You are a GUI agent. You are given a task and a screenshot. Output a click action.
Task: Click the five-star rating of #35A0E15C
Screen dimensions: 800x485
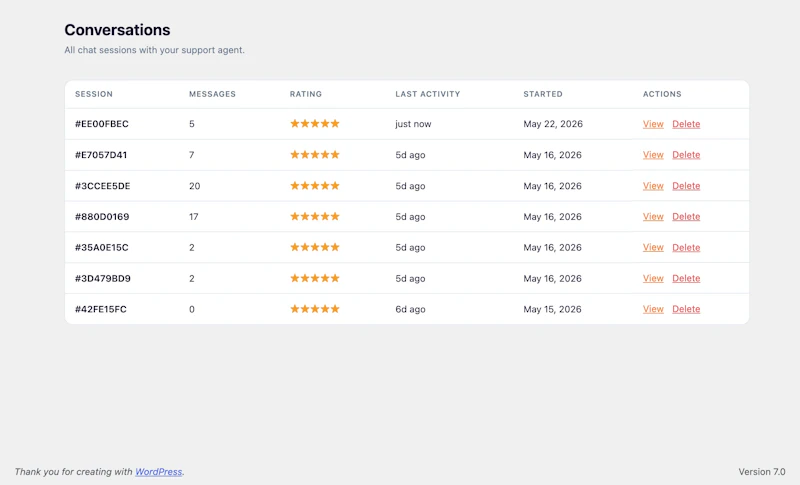(315, 247)
